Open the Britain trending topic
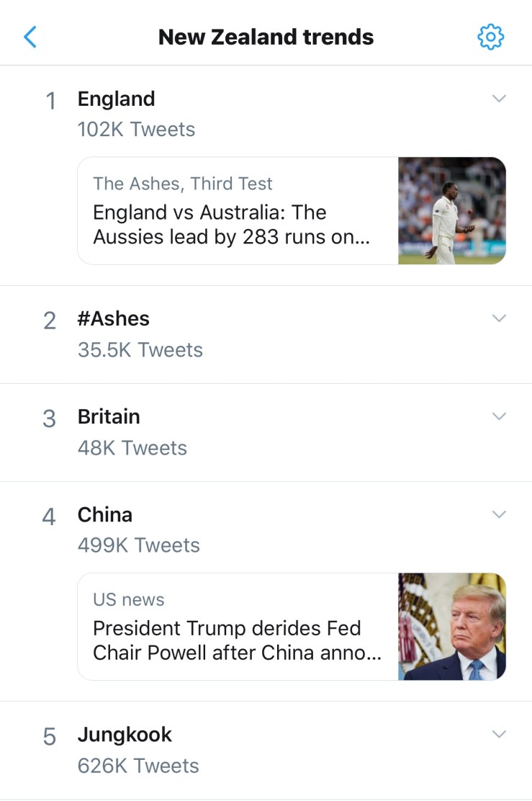 click(x=109, y=417)
